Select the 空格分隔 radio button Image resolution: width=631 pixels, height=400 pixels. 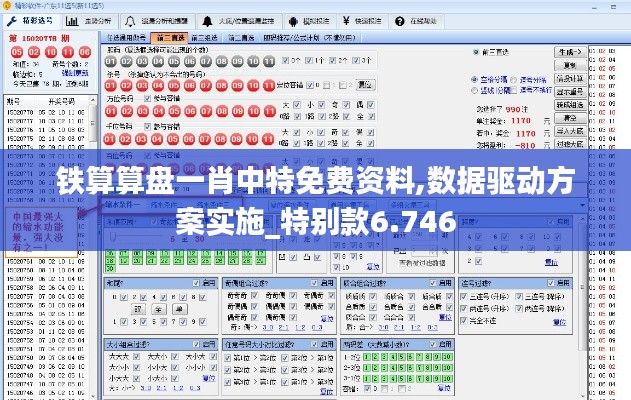click(x=474, y=80)
